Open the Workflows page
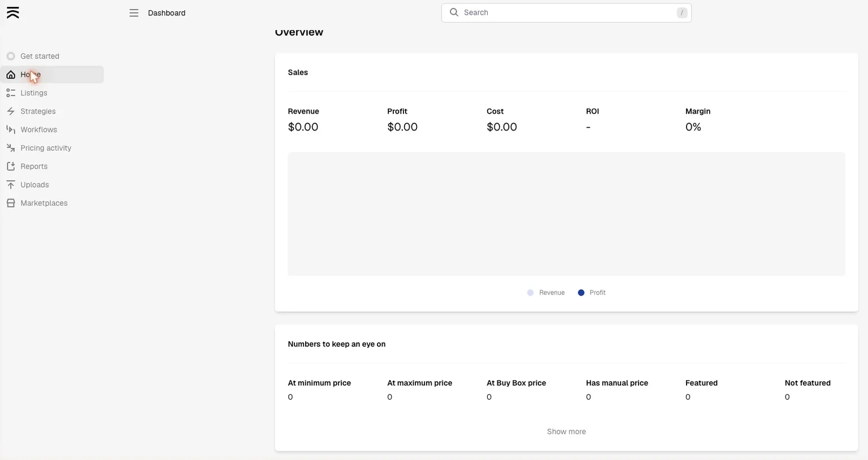This screenshot has width=868, height=460. (x=52, y=129)
